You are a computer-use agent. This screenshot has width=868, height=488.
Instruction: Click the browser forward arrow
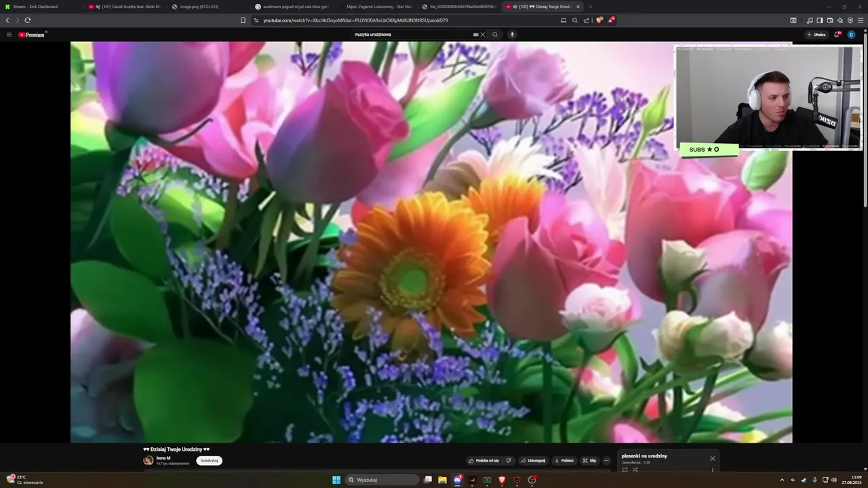click(18, 20)
